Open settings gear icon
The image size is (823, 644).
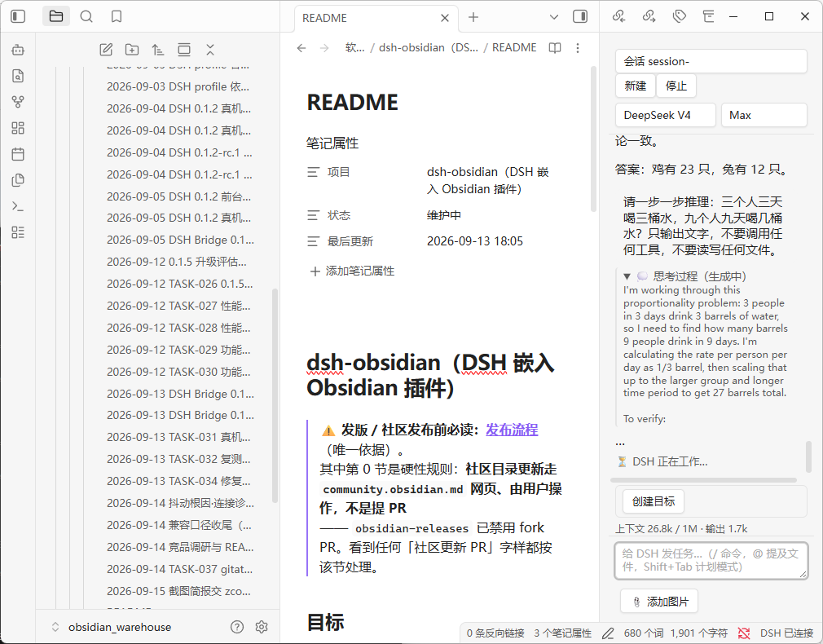262,627
